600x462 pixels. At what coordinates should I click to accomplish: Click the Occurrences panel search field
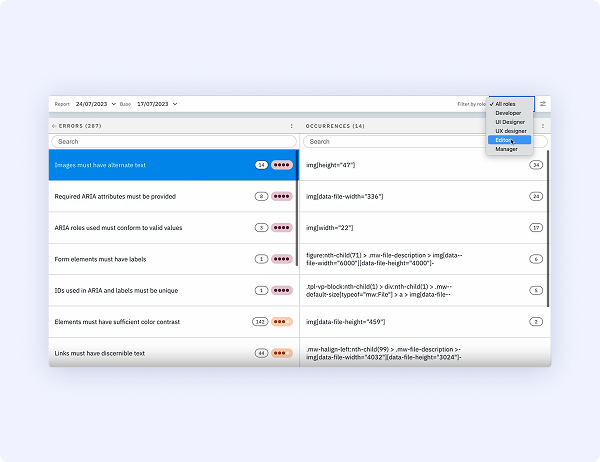(x=425, y=142)
